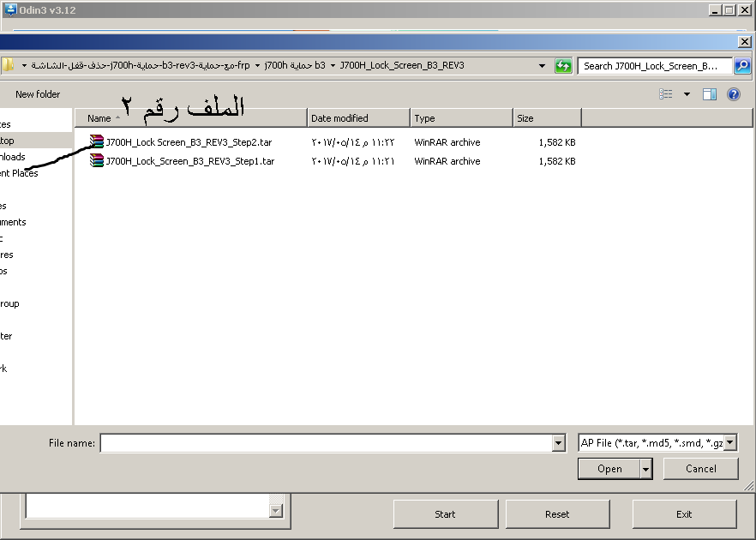The height and width of the screenshot is (540, 756).
Task: Expand the view options dropdown arrow
Action: tap(687, 94)
